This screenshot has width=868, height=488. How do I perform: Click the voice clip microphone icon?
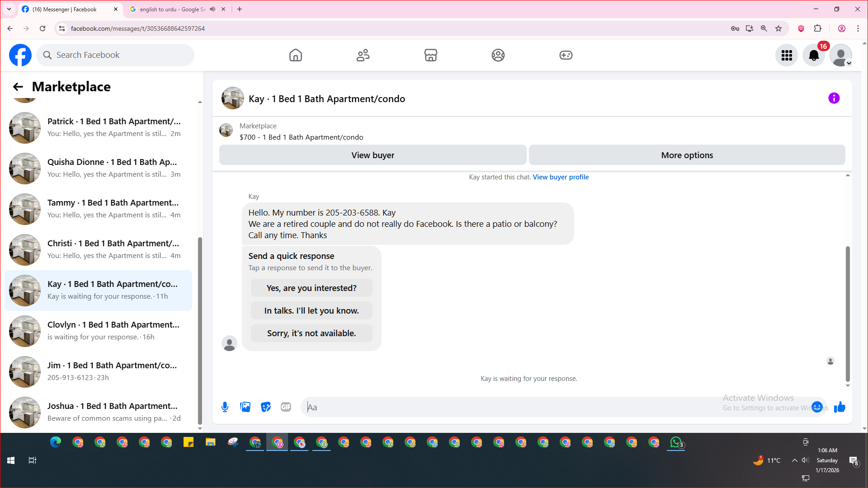coord(225,407)
